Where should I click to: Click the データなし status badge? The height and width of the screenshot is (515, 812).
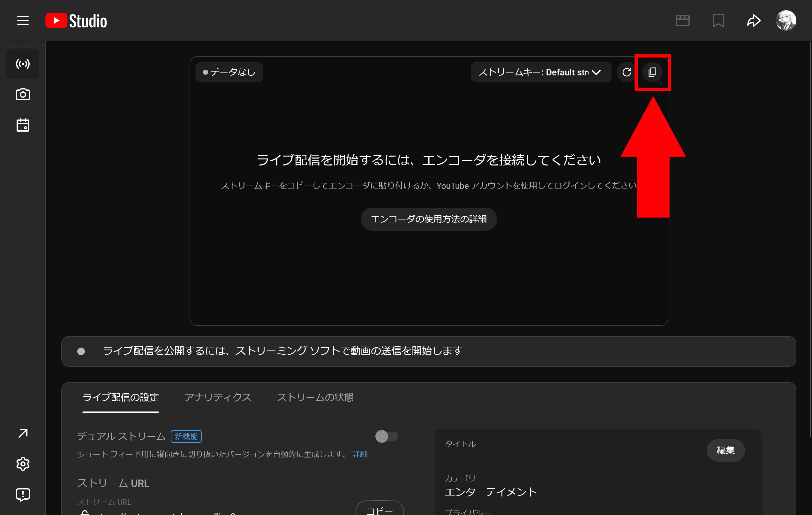pyautogui.click(x=229, y=72)
